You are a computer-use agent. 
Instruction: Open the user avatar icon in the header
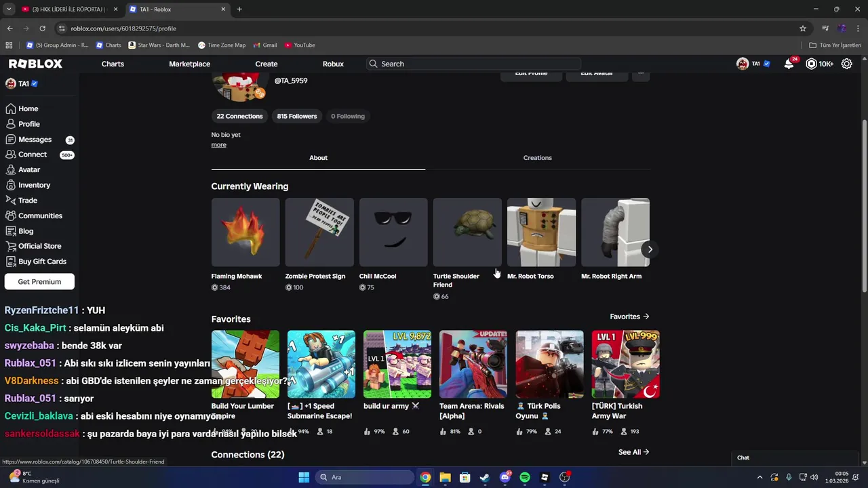coord(743,64)
